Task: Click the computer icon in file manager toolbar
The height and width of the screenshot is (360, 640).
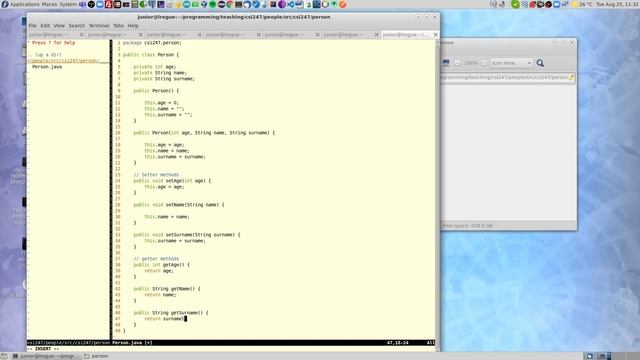Action: [446, 63]
